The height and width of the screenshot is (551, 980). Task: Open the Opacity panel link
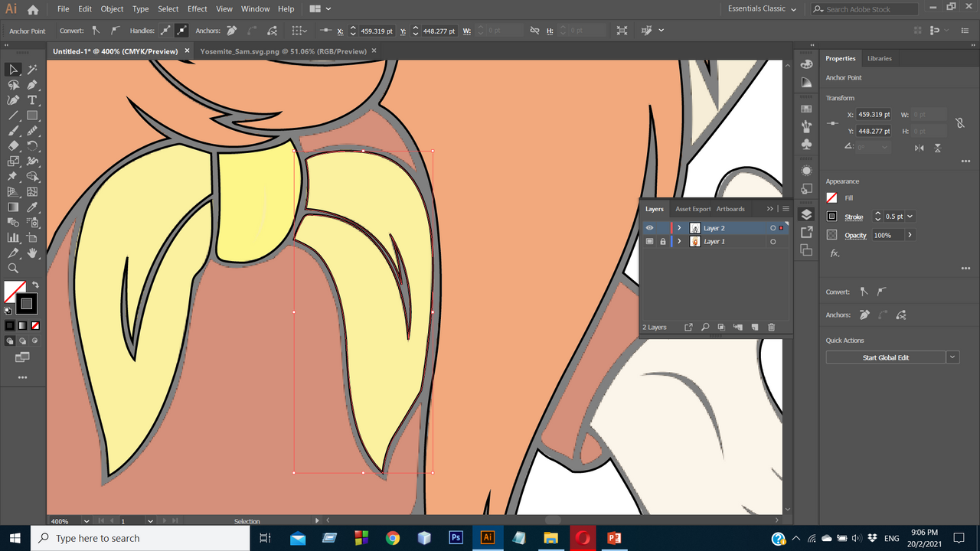(x=856, y=236)
